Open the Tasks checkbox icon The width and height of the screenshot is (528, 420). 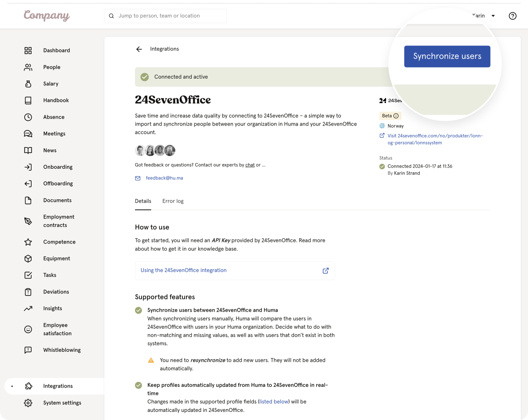click(x=28, y=275)
